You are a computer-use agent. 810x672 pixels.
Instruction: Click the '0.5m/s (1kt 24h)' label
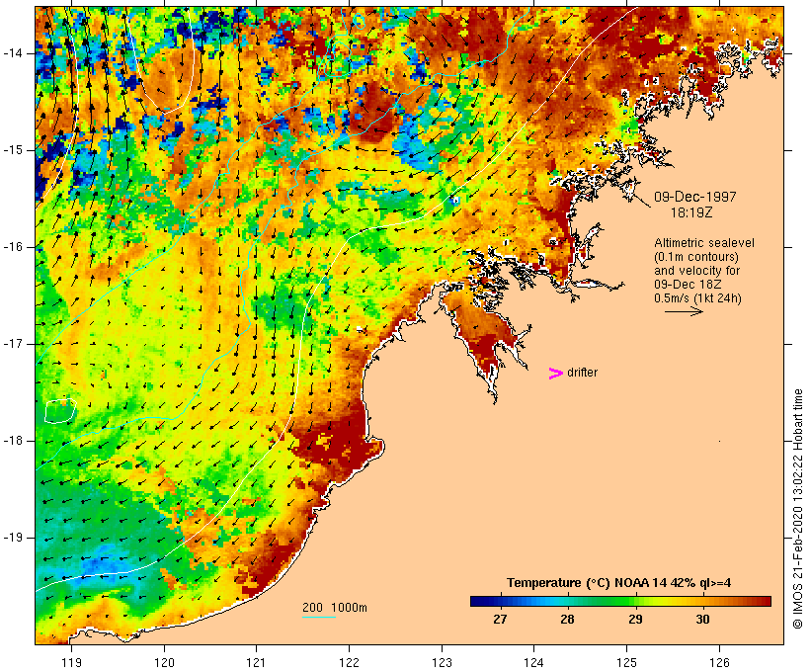tap(697, 298)
